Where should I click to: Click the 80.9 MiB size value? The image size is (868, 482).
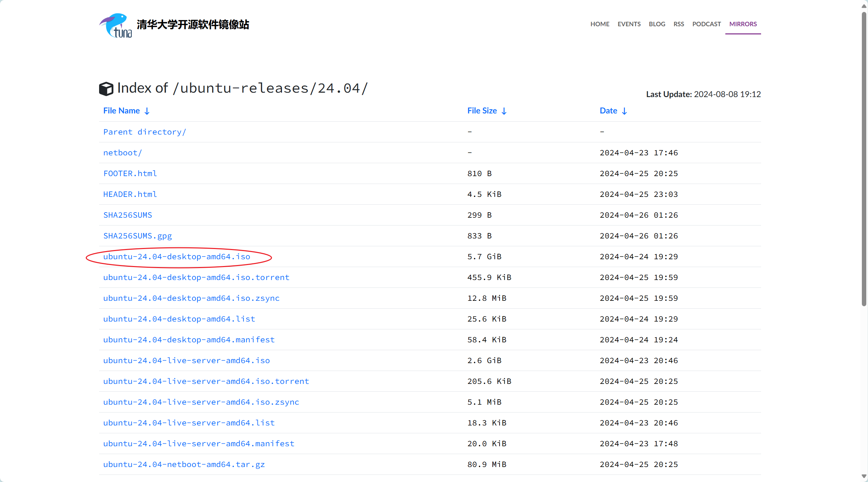[x=487, y=464]
